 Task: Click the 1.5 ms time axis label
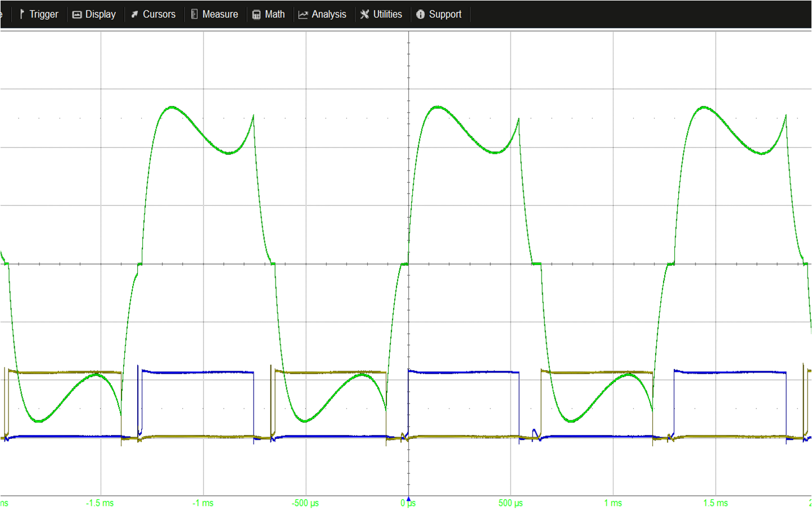715,503
